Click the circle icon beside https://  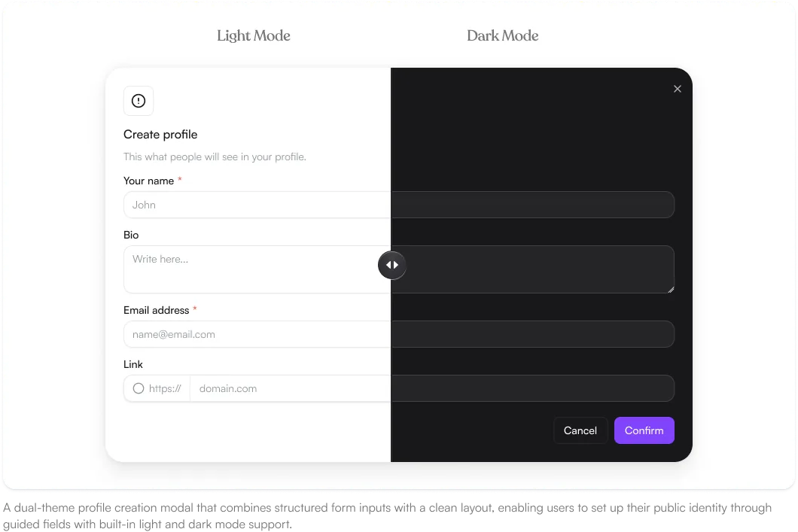coord(139,388)
